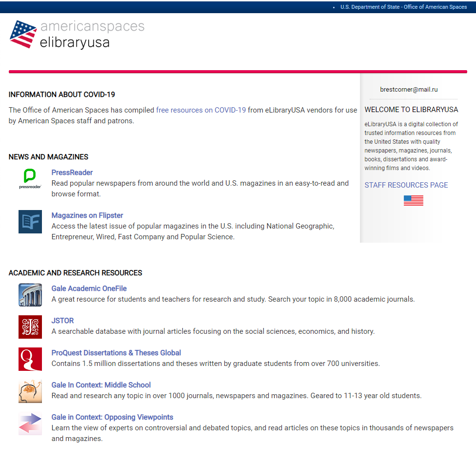Click the News and Magazines heading

click(48, 157)
